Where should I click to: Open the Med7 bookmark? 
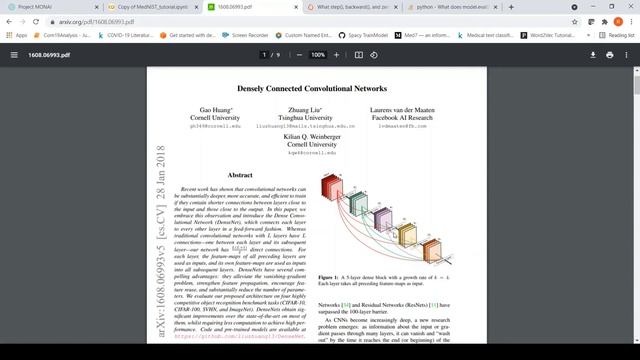422,36
